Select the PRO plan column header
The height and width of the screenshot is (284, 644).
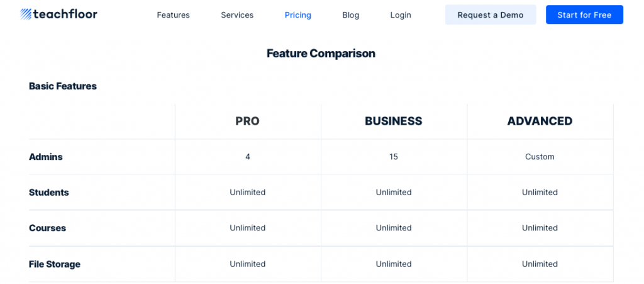[248, 122]
